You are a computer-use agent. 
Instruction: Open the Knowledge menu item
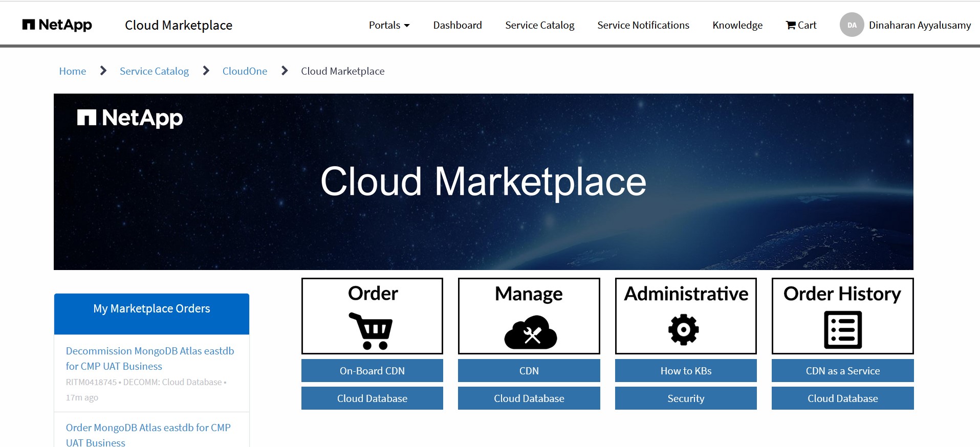737,25
